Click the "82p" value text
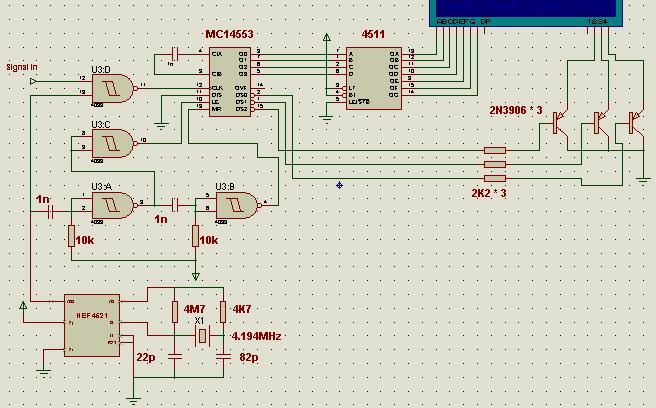The width and height of the screenshot is (656, 408). click(249, 357)
